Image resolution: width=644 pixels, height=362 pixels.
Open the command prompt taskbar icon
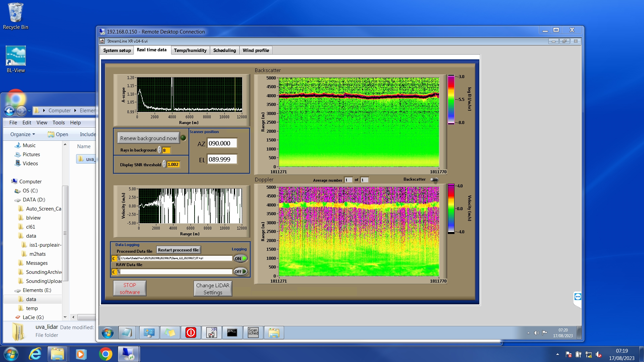coord(232,333)
